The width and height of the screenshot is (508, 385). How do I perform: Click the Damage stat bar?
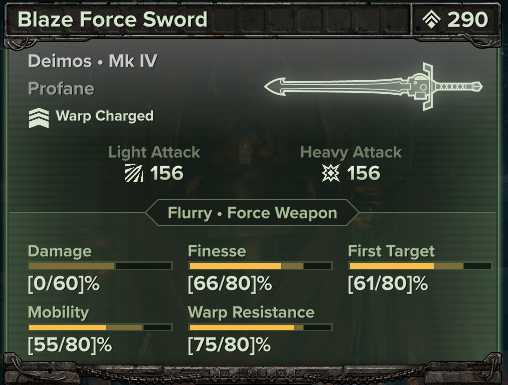point(100,266)
